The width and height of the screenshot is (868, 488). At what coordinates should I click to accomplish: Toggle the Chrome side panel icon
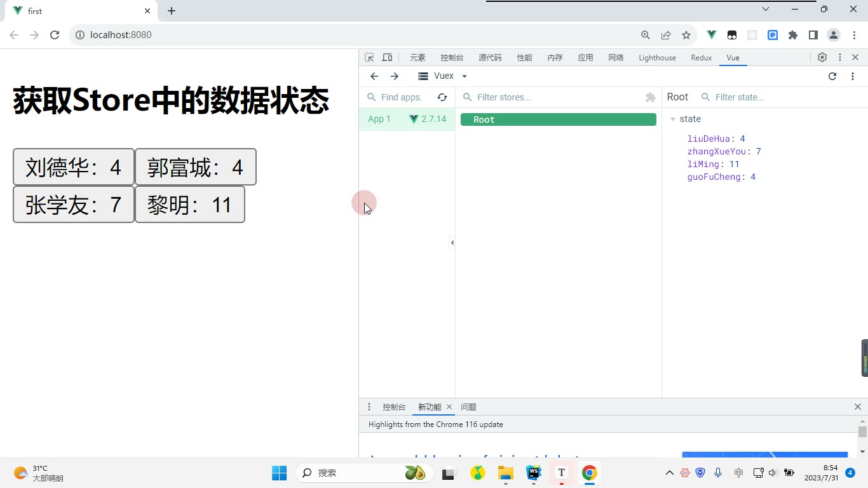coord(813,35)
